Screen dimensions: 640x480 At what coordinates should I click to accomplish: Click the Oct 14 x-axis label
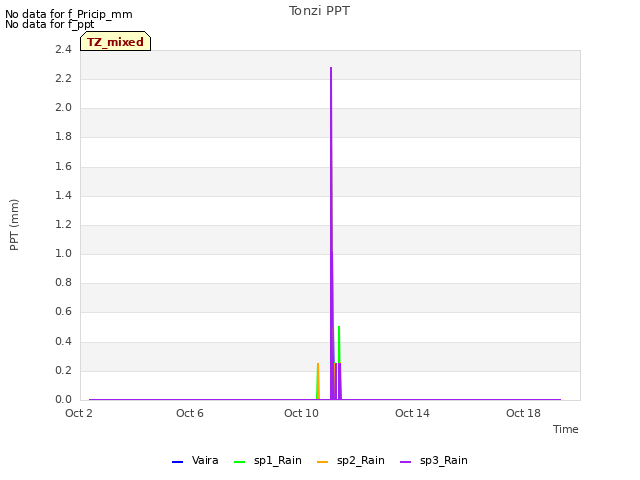tap(412, 413)
